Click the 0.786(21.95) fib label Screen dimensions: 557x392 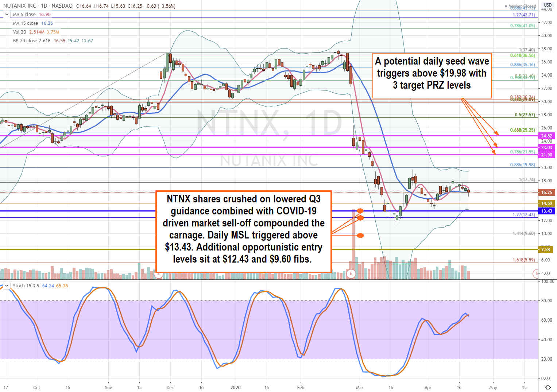(x=522, y=152)
